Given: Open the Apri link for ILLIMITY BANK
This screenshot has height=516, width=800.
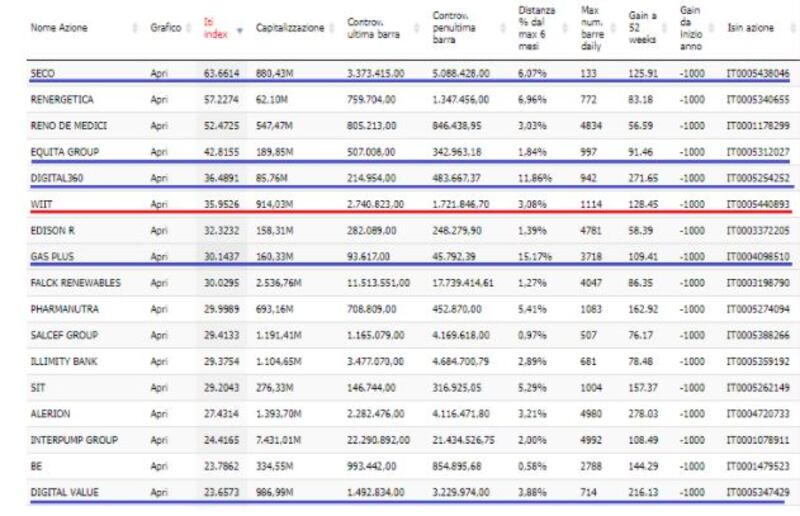Looking at the screenshot, I should (159, 361).
